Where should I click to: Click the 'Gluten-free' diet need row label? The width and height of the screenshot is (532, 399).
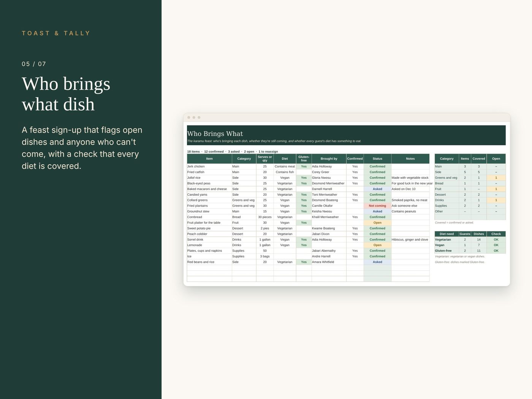[446, 251]
